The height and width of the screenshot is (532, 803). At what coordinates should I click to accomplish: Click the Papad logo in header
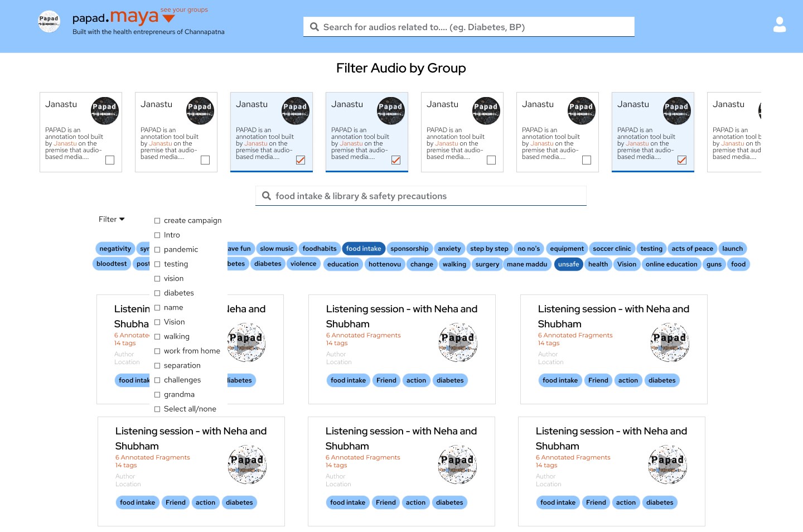(49, 21)
